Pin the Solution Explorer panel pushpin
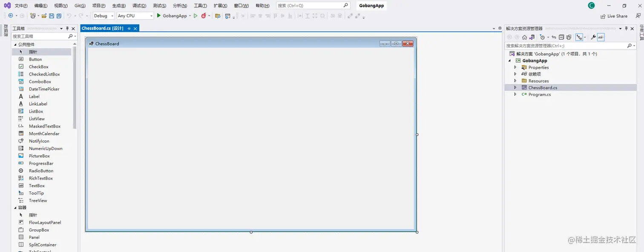Image resolution: width=644 pixels, height=252 pixels. pos(626,29)
